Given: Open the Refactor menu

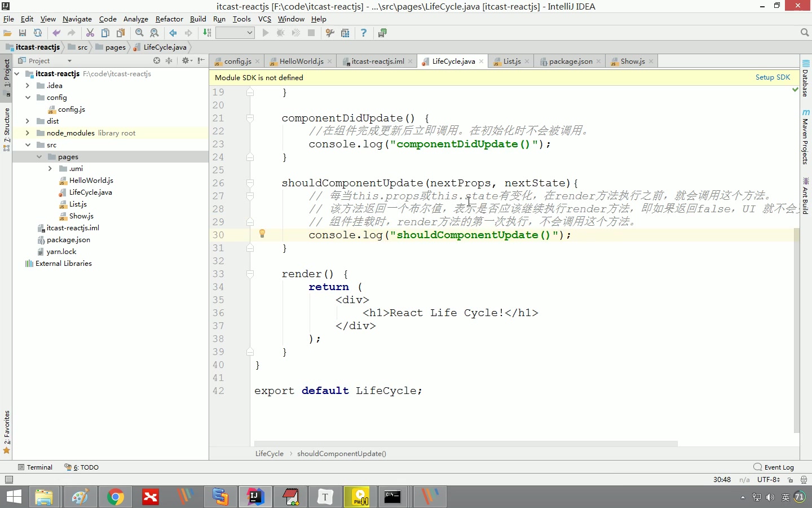Looking at the screenshot, I should click(x=169, y=19).
